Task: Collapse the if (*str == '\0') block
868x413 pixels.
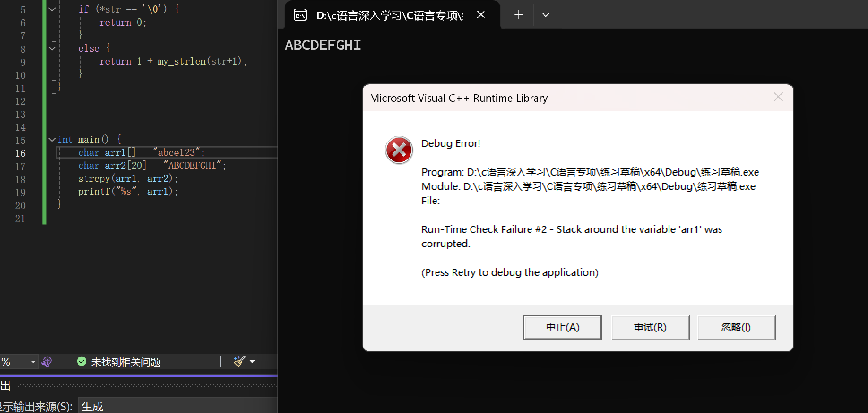Action: point(52,9)
